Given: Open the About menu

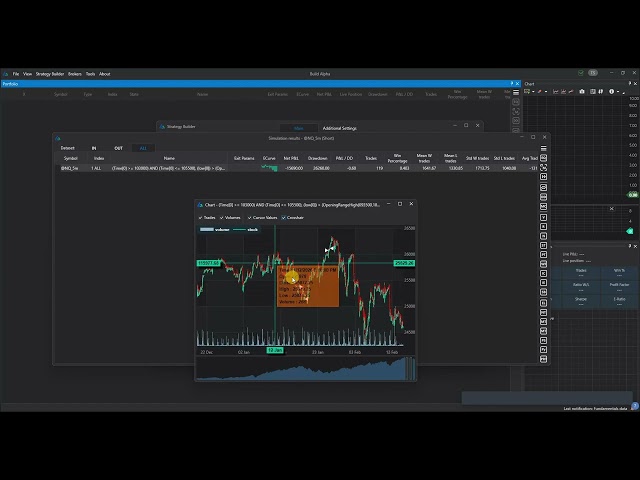Looking at the screenshot, I should [104, 74].
